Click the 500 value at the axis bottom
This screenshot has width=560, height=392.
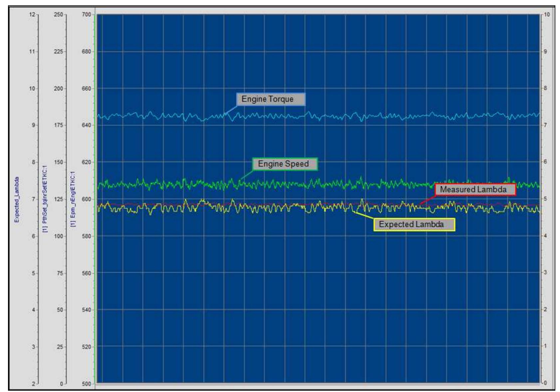(x=87, y=383)
